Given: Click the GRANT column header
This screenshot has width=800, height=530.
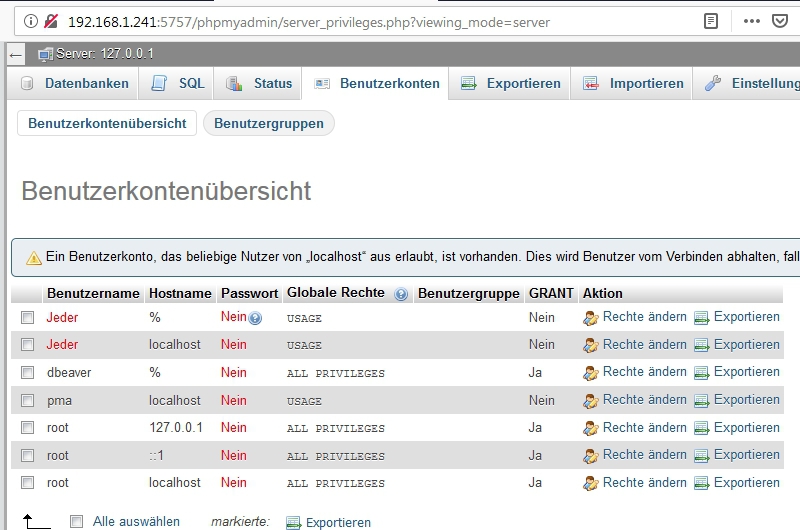Looking at the screenshot, I should [x=552, y=293].
